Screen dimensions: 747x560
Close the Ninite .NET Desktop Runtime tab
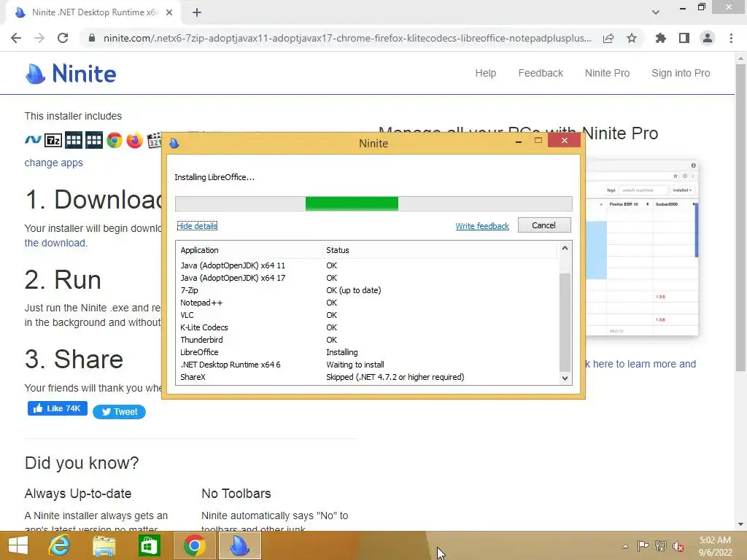[169, 13]
